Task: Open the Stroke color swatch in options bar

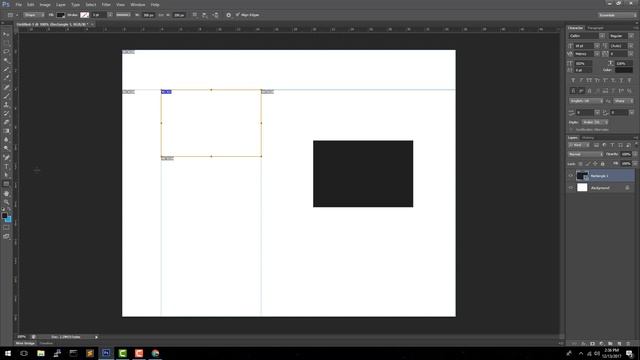Action: point(84,15)
